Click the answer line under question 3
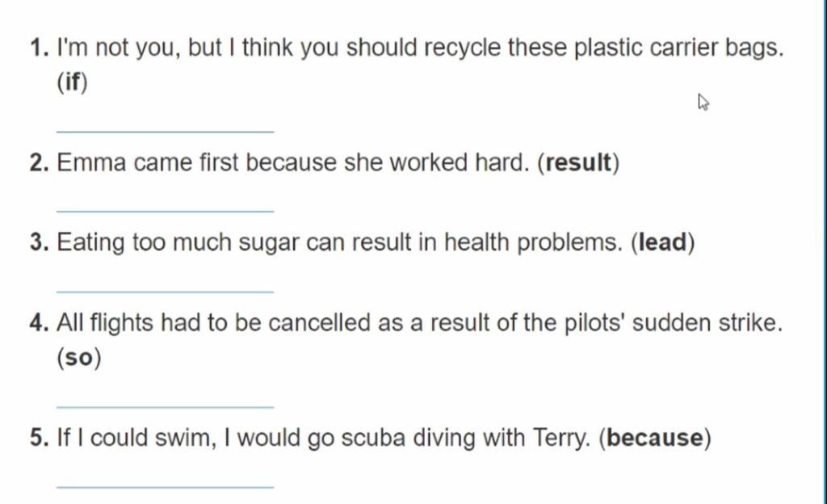 (x=165, y=291)
